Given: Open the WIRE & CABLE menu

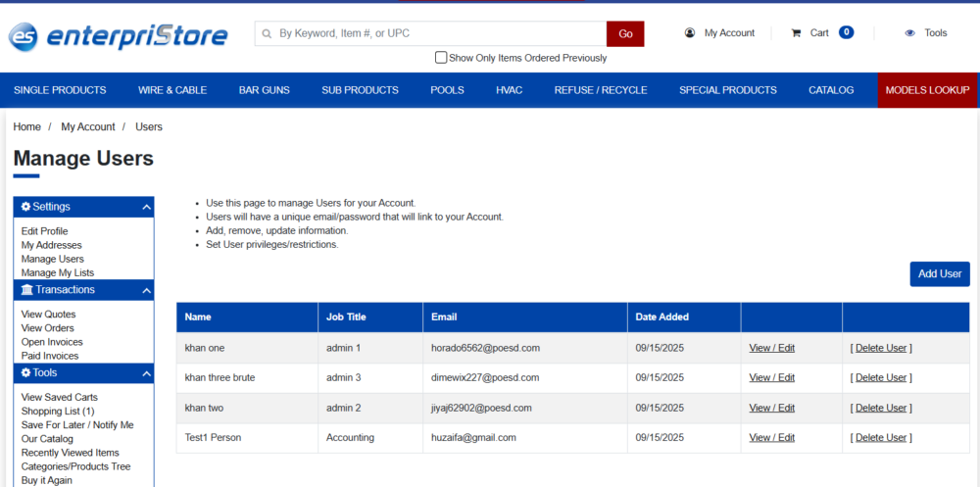Looking at the screenshot, I should 172,90.
